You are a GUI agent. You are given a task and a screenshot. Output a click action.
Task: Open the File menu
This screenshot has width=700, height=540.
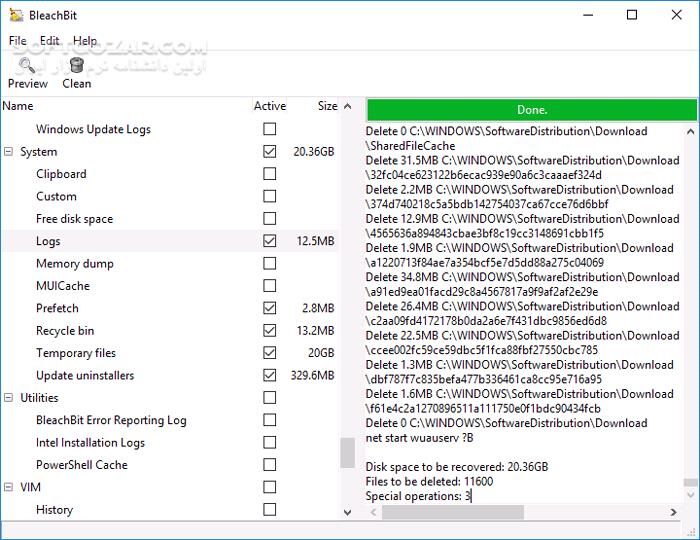coord(17,41)
